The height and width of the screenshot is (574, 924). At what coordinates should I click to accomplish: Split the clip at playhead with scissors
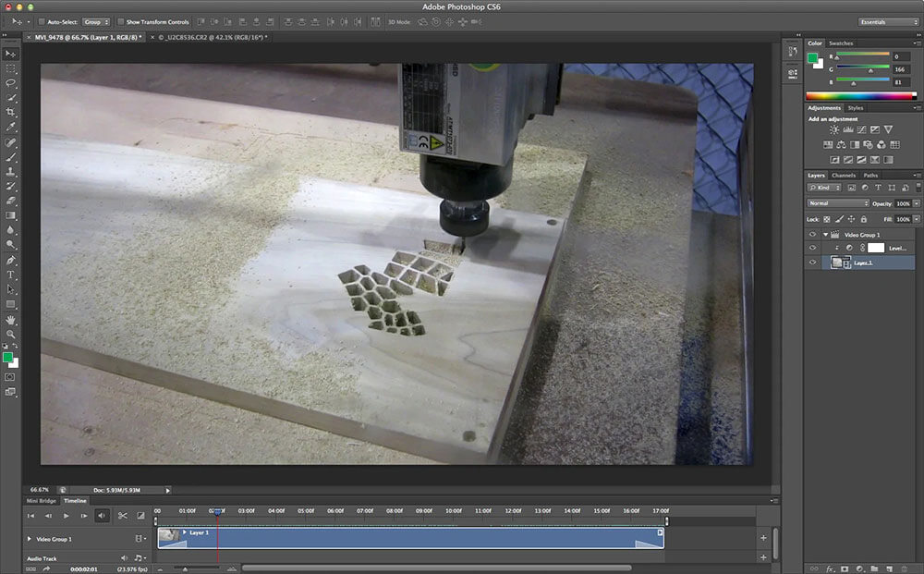(x=123, y=516)
